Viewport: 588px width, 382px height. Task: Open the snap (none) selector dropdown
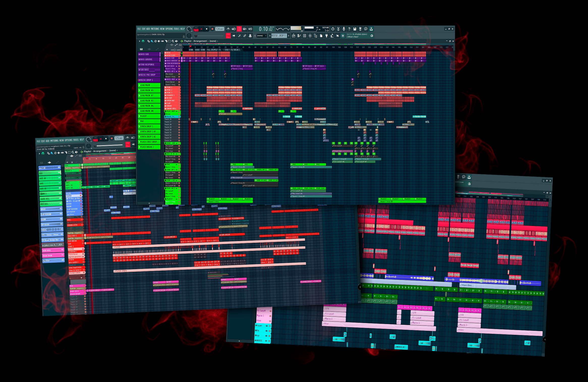coord(262,36)
